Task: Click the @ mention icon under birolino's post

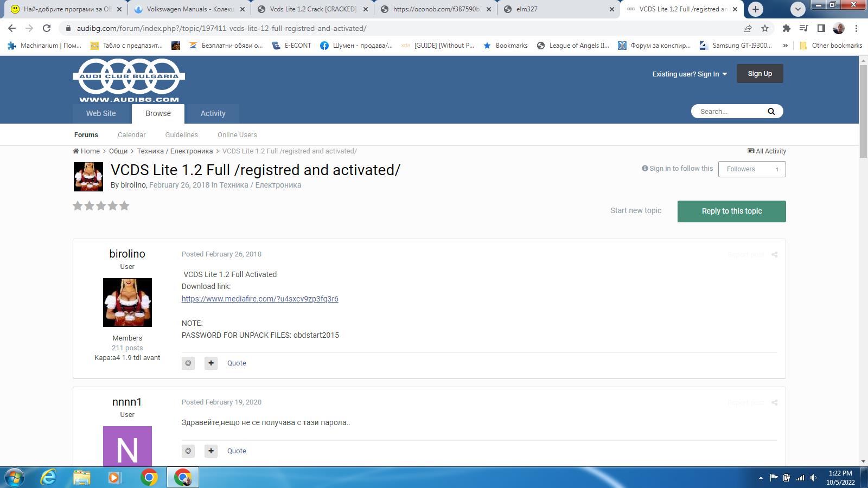Action: click(188, 363)
